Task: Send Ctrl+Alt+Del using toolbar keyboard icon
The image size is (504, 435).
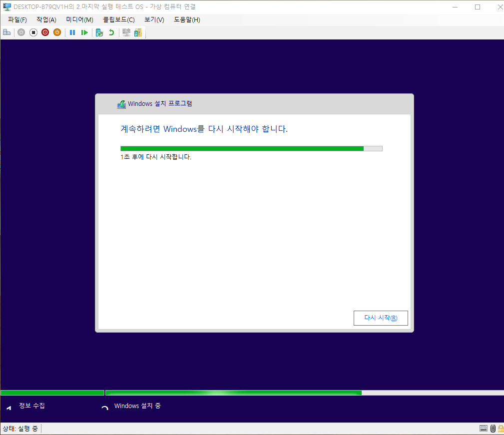Action: click(x=7, y=32)
